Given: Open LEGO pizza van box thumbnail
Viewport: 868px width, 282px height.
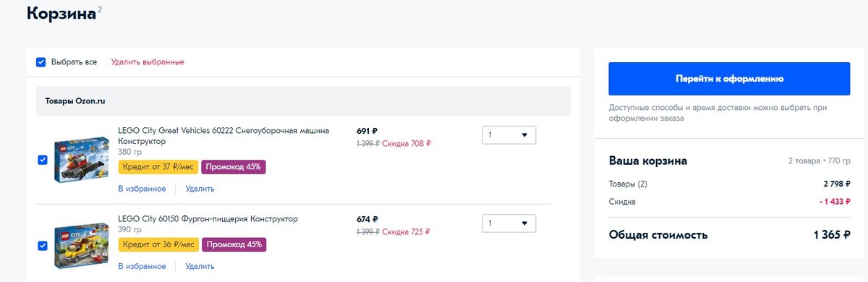Looking at the screenshot, I should 81,246.
